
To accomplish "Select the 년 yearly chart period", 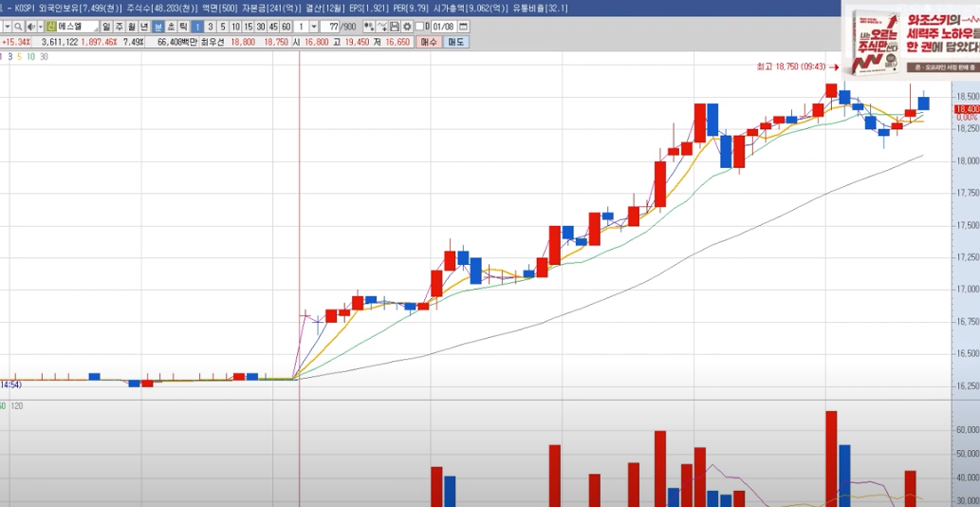I will pos(144,27).
